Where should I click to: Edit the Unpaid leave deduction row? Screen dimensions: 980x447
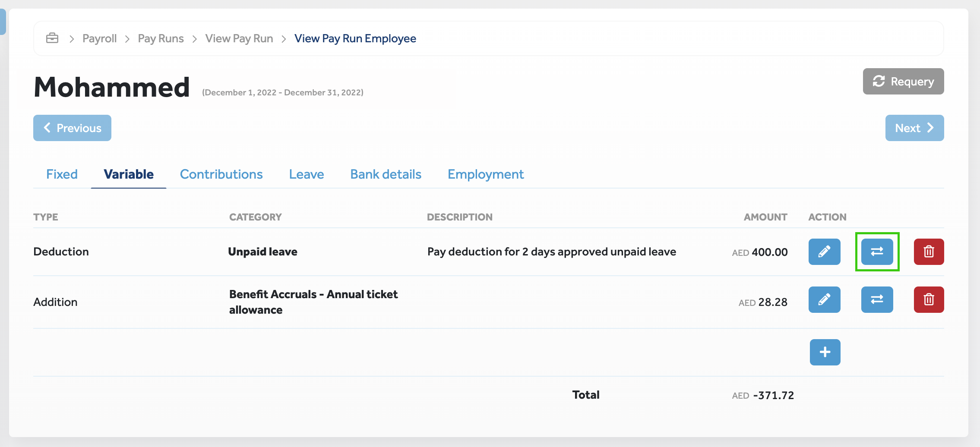click(824, 252)
